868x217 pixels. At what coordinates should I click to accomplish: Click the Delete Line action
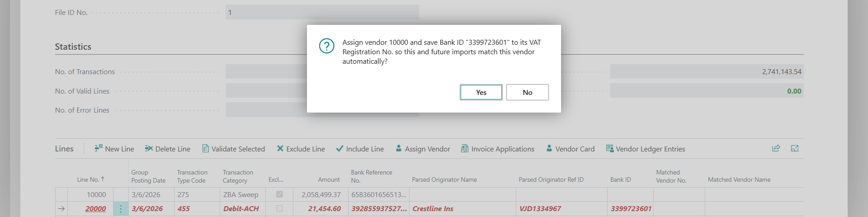[168, 149]
